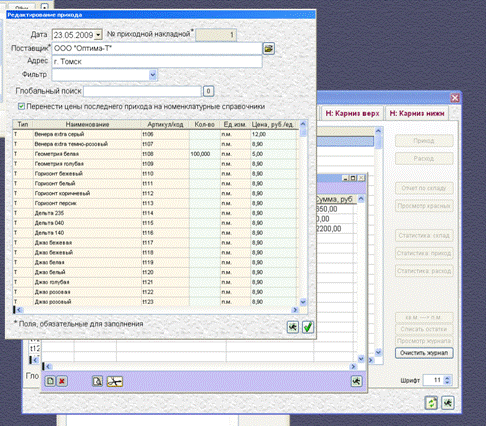This screenshot has height=426, width=486.
Task: Click the exit icon in purple toolbar
Action: point(356,381)
